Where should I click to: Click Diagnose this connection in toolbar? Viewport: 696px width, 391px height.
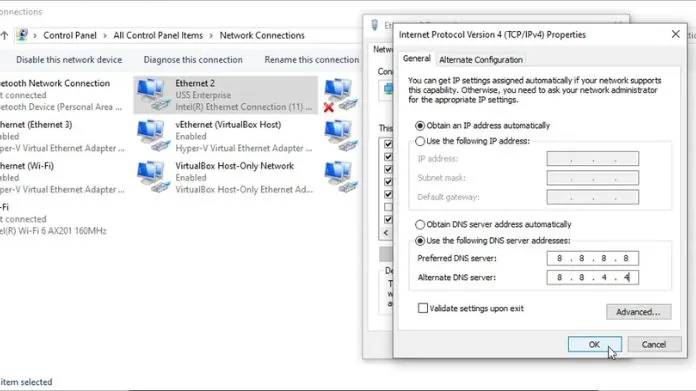(x=193, y=59)
